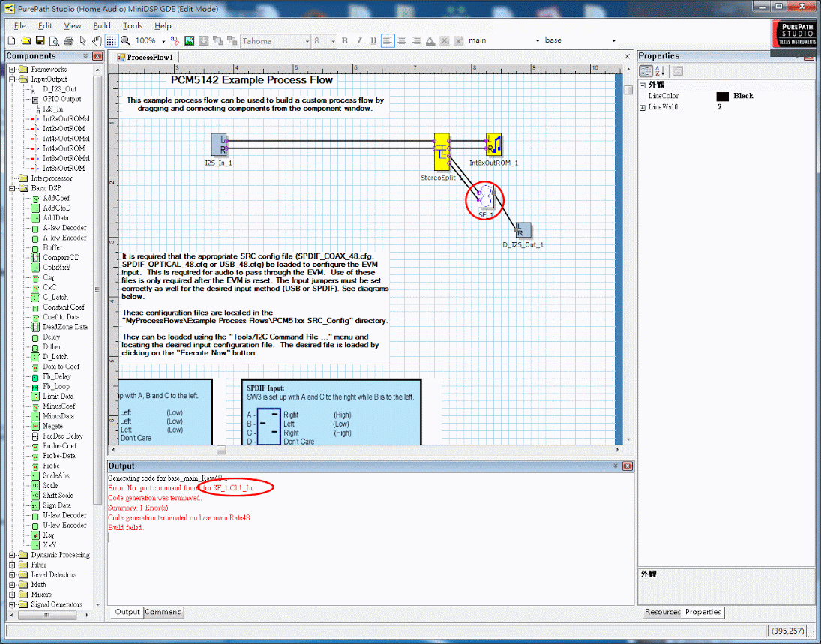Toggle Bold text formatting
821x644 pixels.
[345, 40]
